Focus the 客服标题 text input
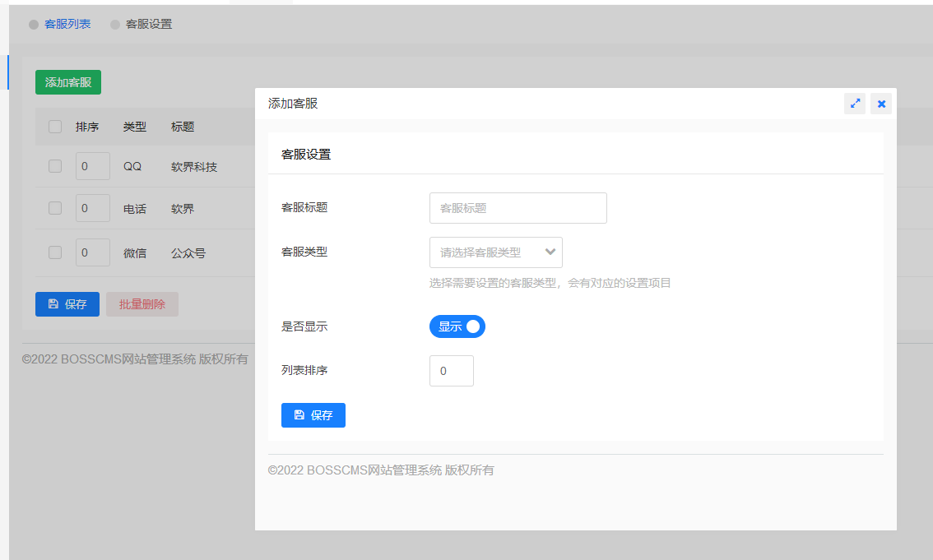This screenshot has height=560, width=933. (518, 208)
